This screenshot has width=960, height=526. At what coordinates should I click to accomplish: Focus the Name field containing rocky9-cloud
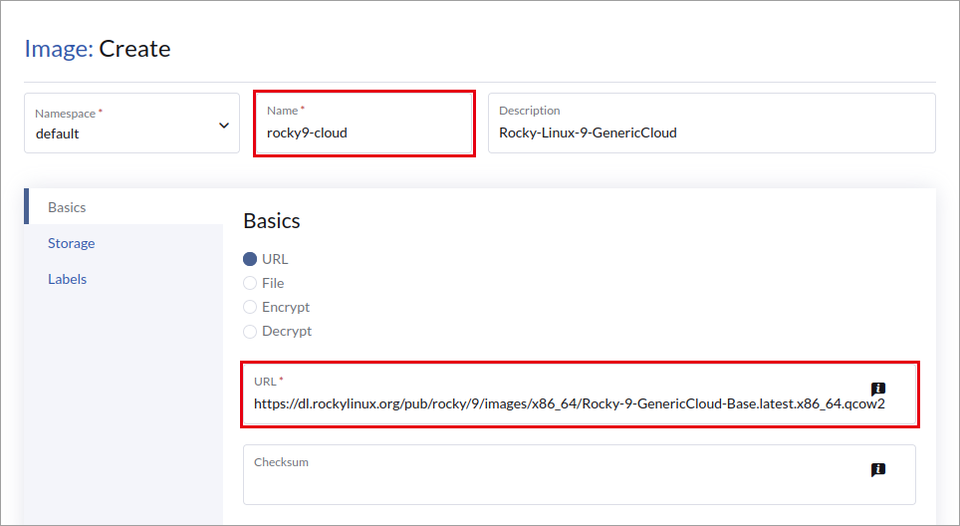(364, 123)
